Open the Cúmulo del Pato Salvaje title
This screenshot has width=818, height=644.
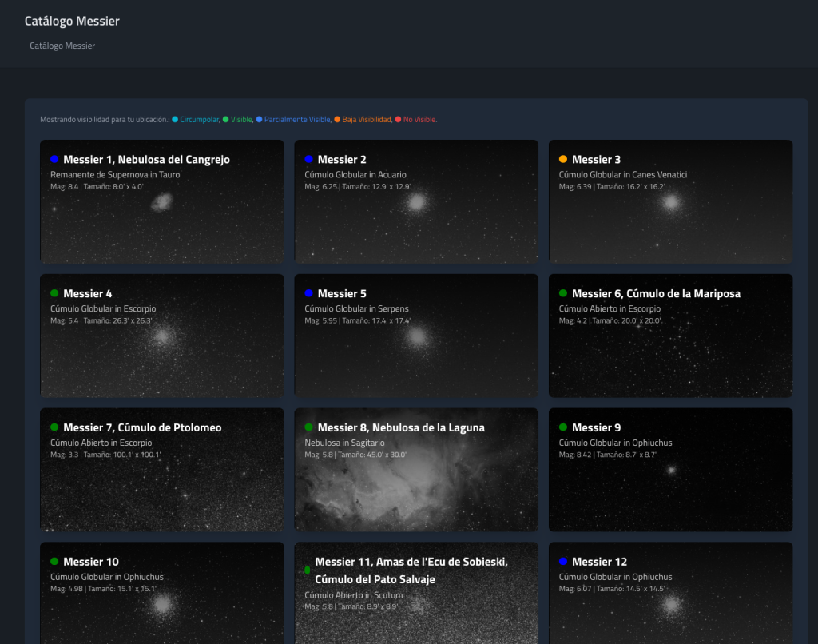(x=375, y=579)
